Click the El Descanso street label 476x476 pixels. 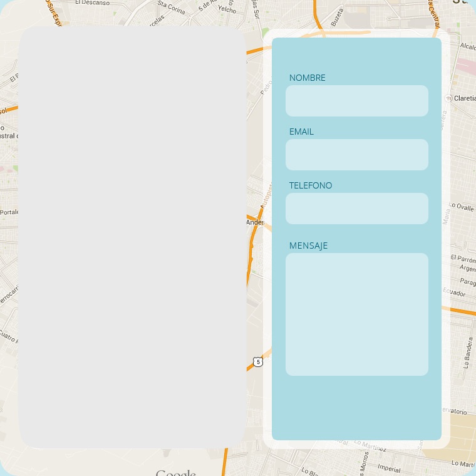coord(92,3)
